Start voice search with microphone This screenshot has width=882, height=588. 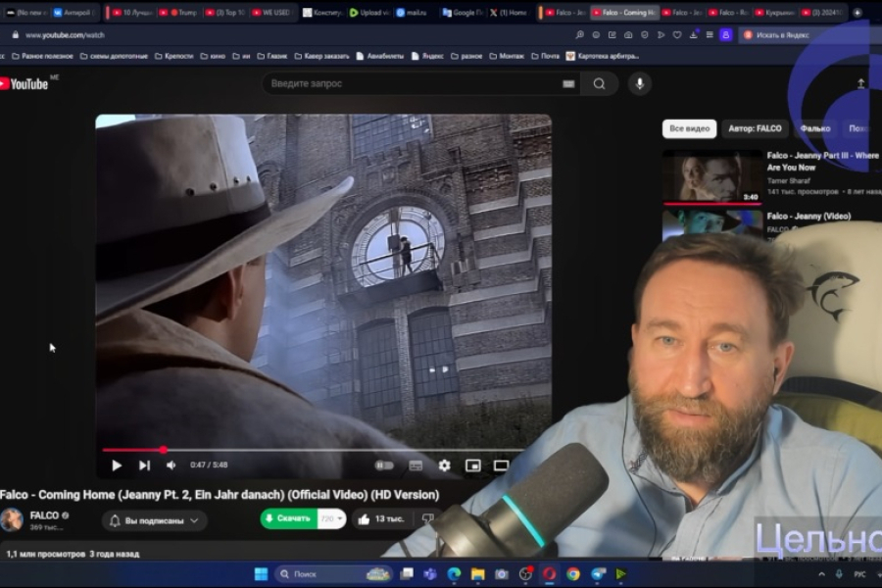[640, 84]
